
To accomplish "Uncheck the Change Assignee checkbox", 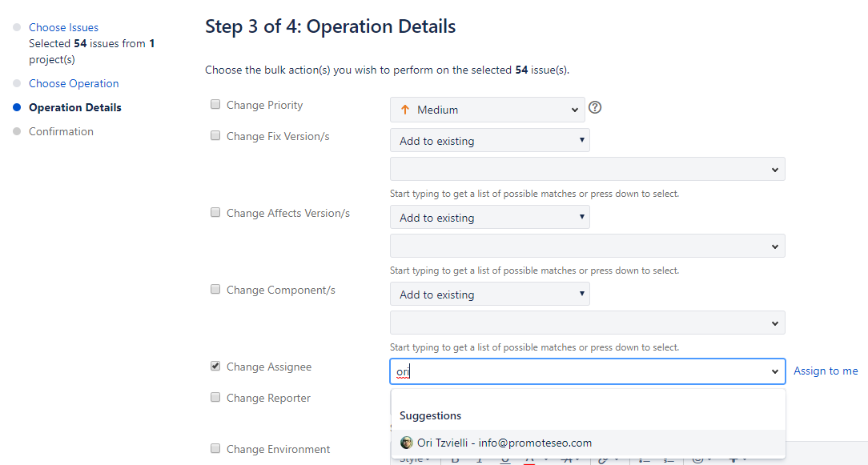I will pos(215,366).
